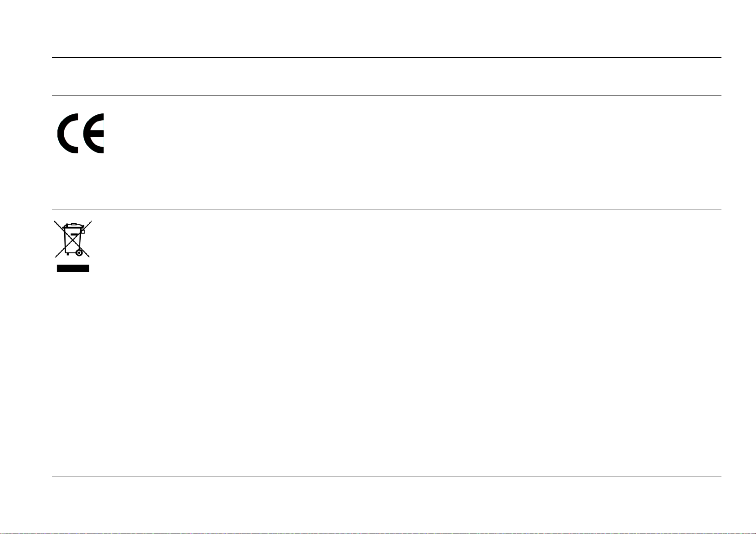Click the bin body of the WEEE symbol

72,241
